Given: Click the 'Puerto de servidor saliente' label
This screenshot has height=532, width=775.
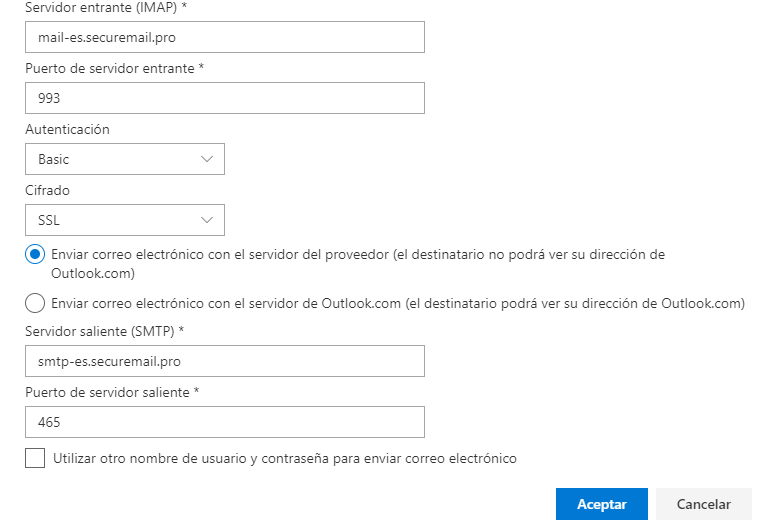Looking at the screenshot, I should 112,392.
